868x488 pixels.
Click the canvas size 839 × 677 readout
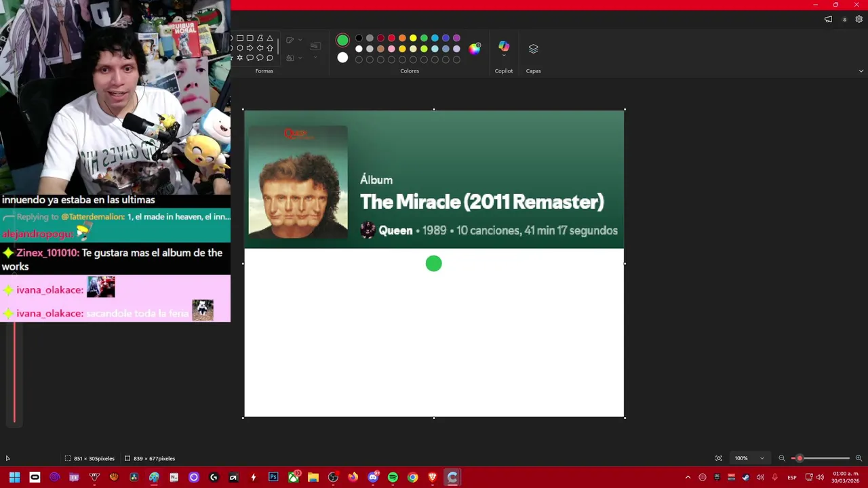(x=150, y=458)
